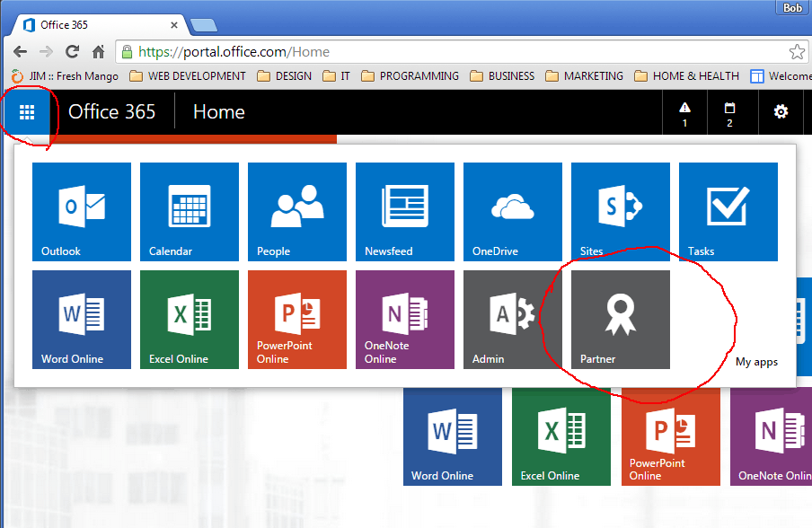This screenshot has width=812, height=528.
Task: Select Home in the navigation bar
Action: 218,112
